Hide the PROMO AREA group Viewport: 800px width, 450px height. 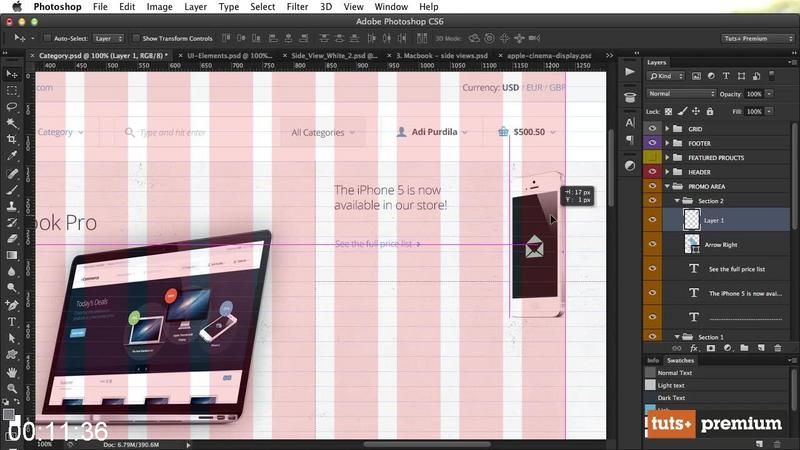652,186
